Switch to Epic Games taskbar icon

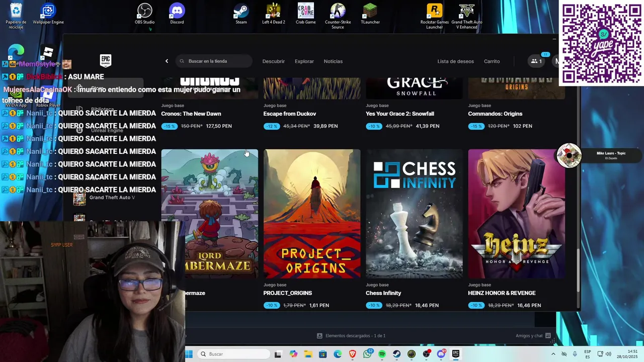[456, 354]
